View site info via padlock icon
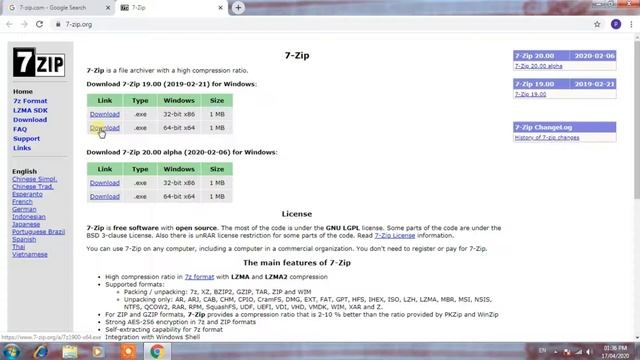Screen dimensions: 640x360 (58, 24)
